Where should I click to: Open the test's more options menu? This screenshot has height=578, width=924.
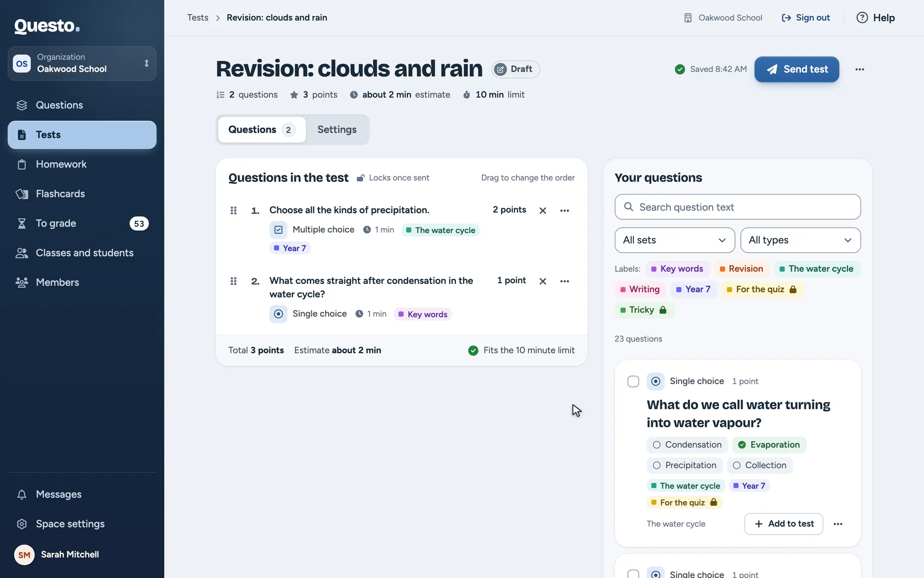[860, 69]
